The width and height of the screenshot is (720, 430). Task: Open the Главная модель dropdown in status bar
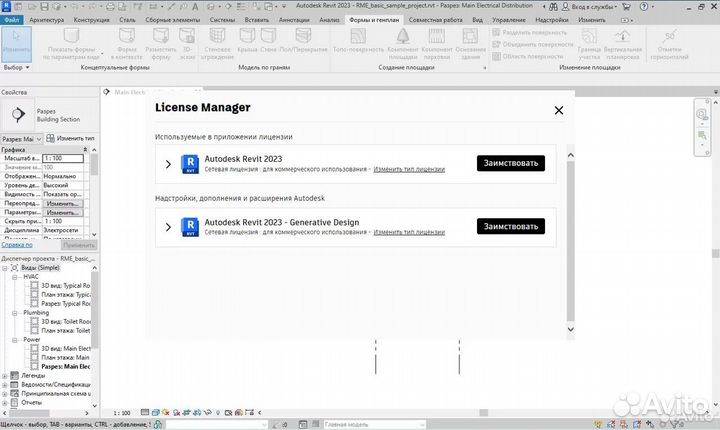[374, 424]
